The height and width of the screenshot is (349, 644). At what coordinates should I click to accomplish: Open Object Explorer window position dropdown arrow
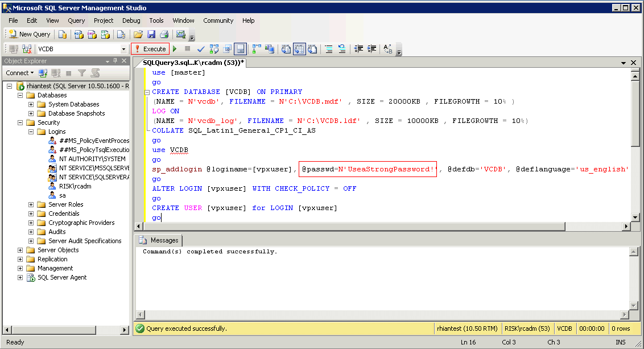[107, 61]
